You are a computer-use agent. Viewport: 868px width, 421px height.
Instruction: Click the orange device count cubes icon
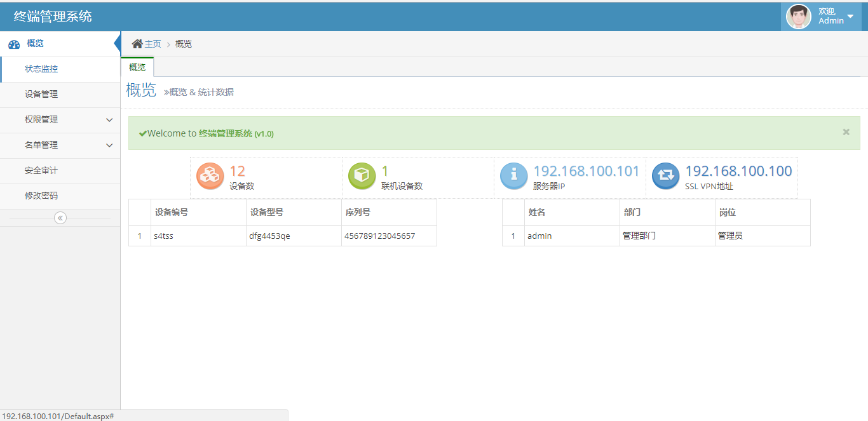(210, 177)
